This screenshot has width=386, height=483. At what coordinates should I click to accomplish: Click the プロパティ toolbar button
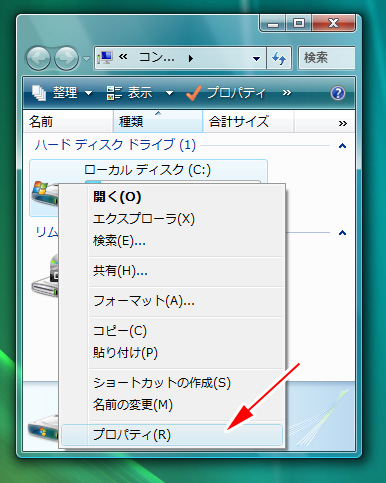point(227,93)
